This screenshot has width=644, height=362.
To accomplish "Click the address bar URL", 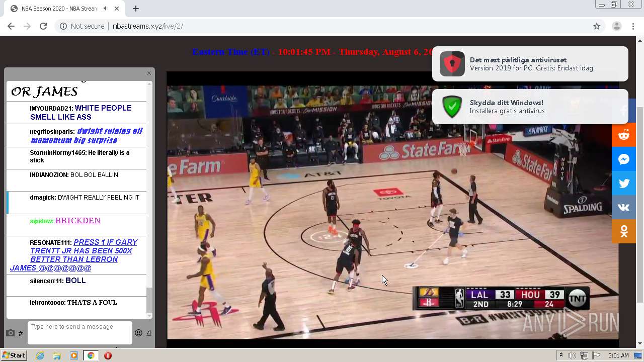I will [x=147, y=26].
